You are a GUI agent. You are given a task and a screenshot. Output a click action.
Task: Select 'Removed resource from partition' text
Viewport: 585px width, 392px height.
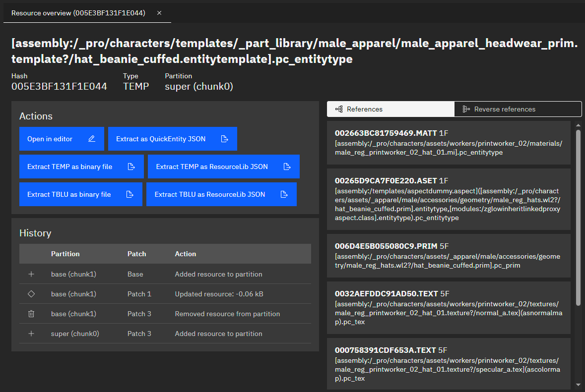[x=227, y=314]
